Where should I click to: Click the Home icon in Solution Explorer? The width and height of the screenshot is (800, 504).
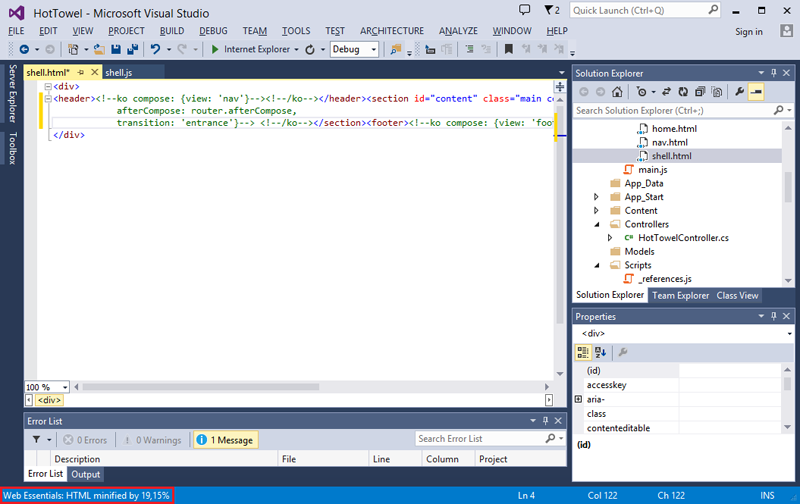[618, 92]
